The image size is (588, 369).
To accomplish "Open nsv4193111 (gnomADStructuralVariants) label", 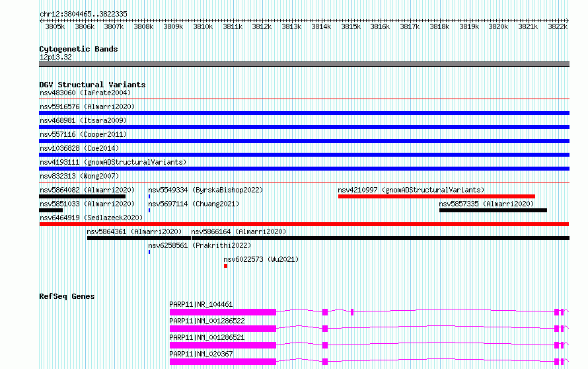I will [x=113, y=162].
